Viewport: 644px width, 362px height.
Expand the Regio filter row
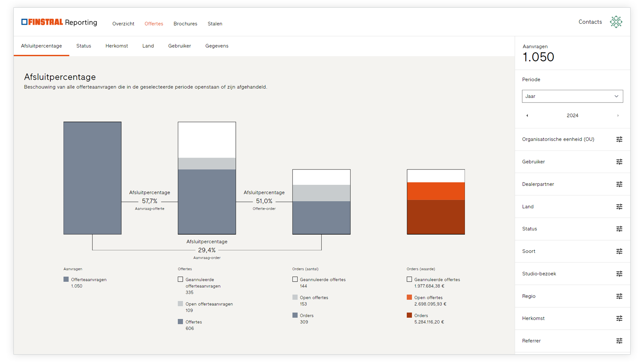pyautogui.click(x=572, y=296)
